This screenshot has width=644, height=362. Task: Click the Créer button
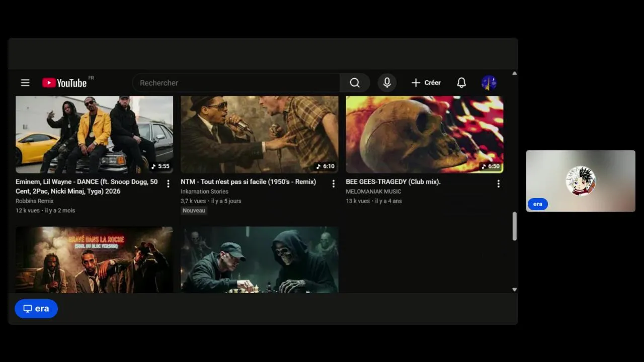click(x=426, y=83)
